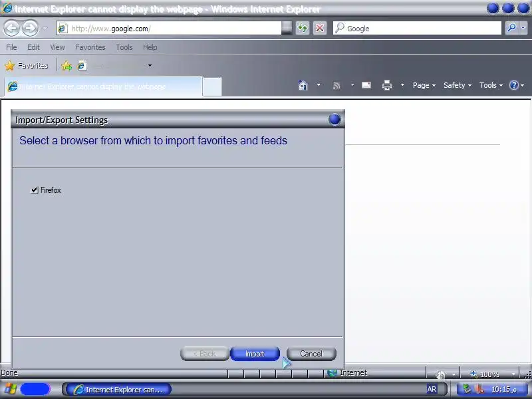
Task: Select the Internet Explorer cannot display tab
Action: click(103, 86)
